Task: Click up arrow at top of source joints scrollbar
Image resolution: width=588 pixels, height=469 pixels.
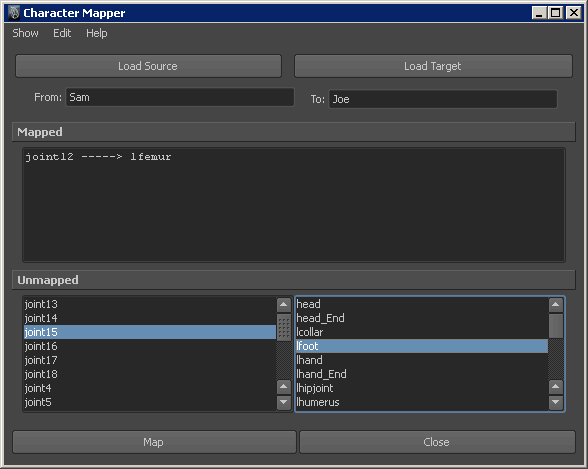Action: [284, 305]
